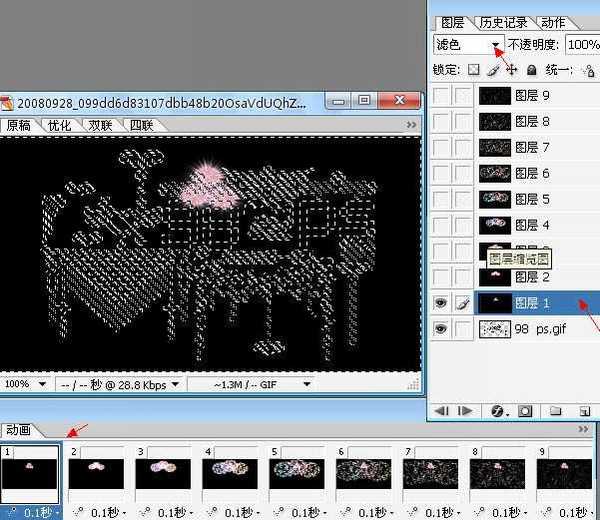The width and height of the screenshot is (600, 520).
Task: Click the lock all padlock icon
Action: [531, 70]
